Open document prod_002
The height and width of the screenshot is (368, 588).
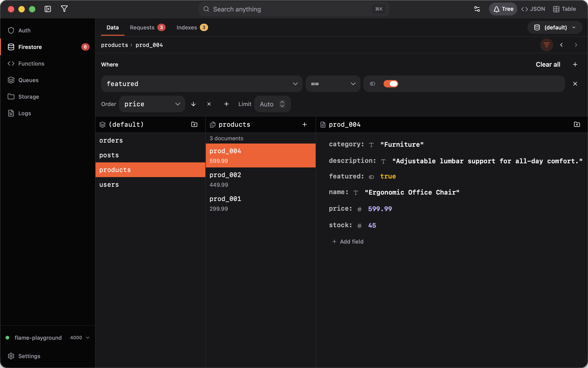coord(260,179)
